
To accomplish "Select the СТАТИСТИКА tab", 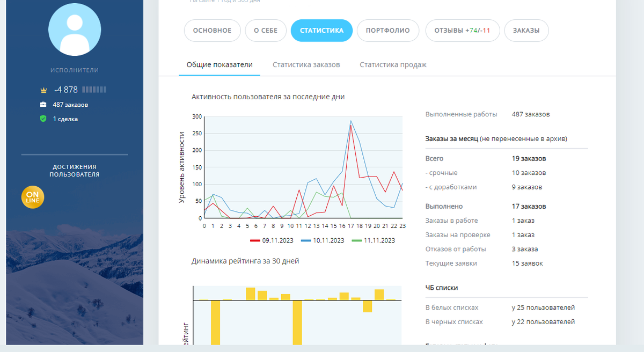I will tap(321, 31).
